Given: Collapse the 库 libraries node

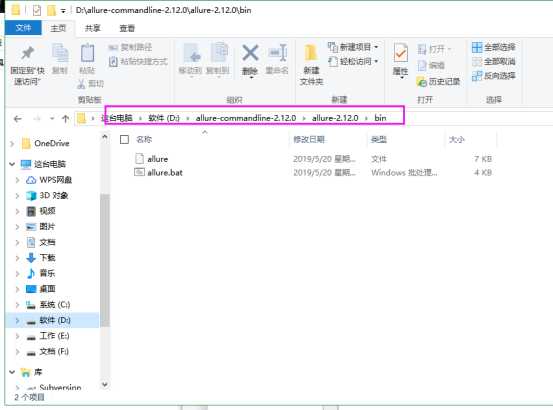Looking at the screenshot, I should (12, 372).
